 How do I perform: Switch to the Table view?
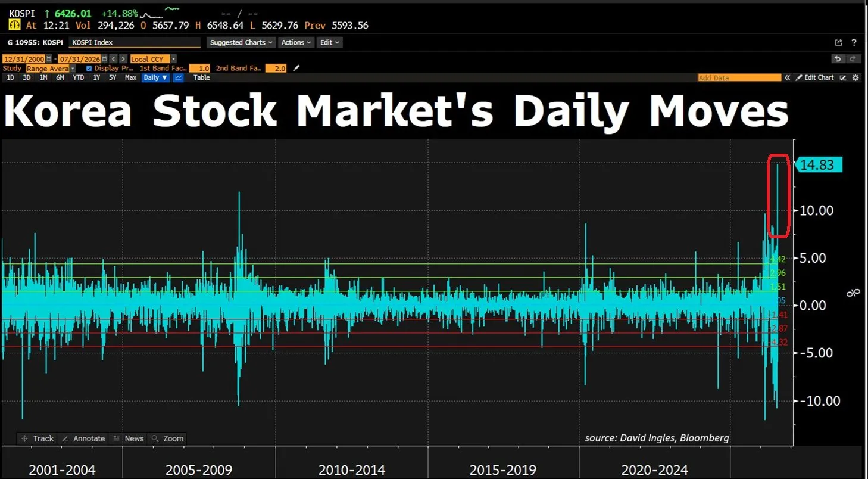click(x=202, y=77)
